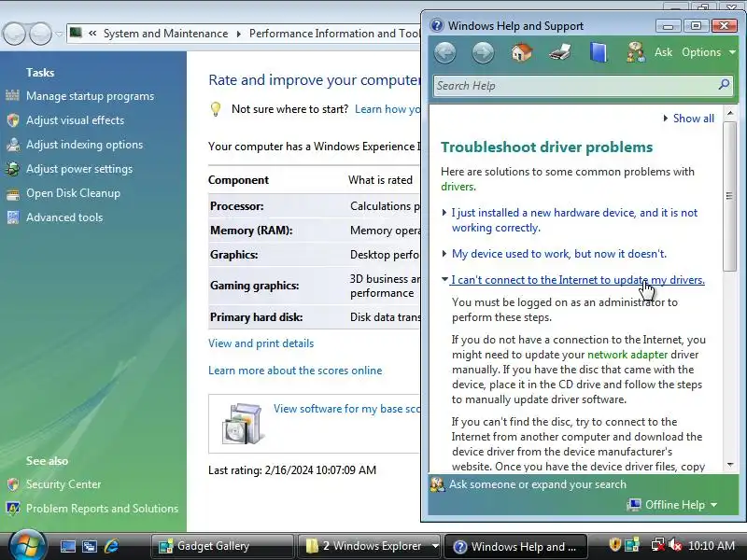Image resolution: width=747 pixels, height=560 pixels.
Task: Open Problem Reports and Solutions link
Action: (102, 509)
